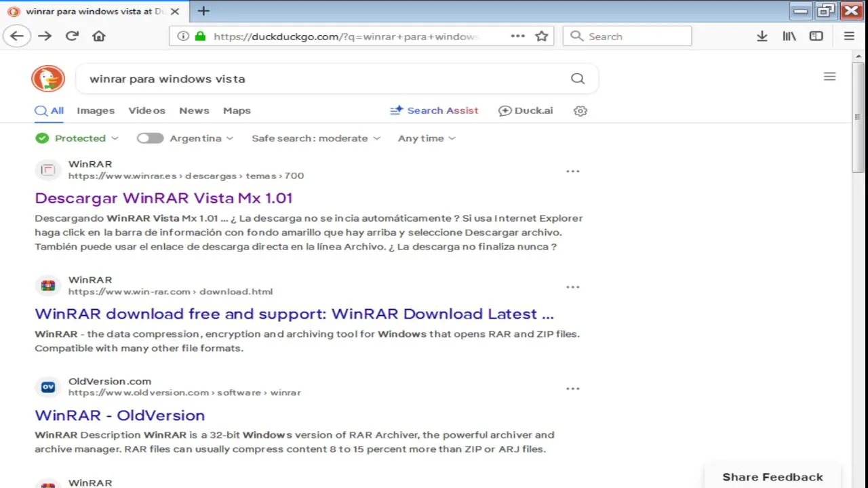This screenshot has width=868, height=488.
Task: Toggle the Firefox sidebar view
Action: click(816, 37)
